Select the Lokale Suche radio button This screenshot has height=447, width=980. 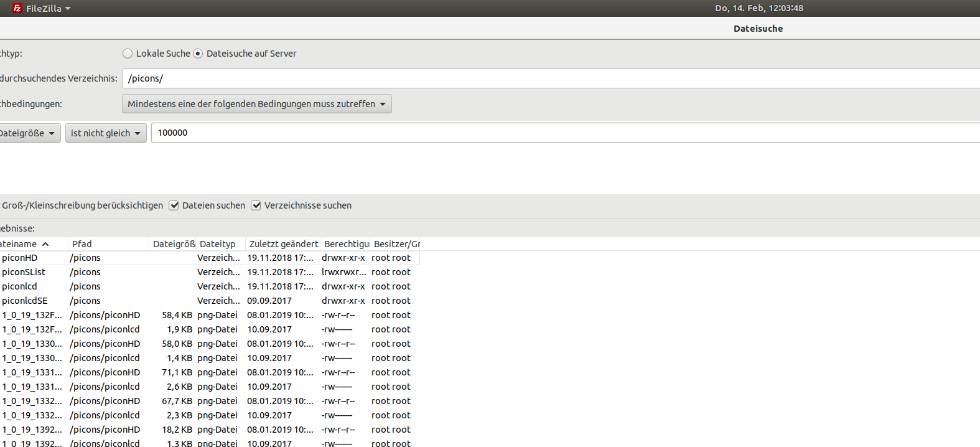pyautogui.click(x=128, y=54)
